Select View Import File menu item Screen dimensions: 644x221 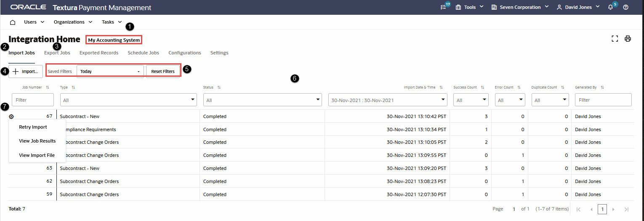[x=37, y=155]
